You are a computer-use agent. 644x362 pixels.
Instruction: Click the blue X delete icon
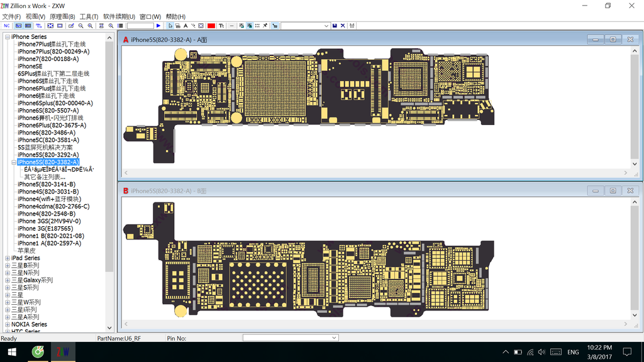click(343, 25)
